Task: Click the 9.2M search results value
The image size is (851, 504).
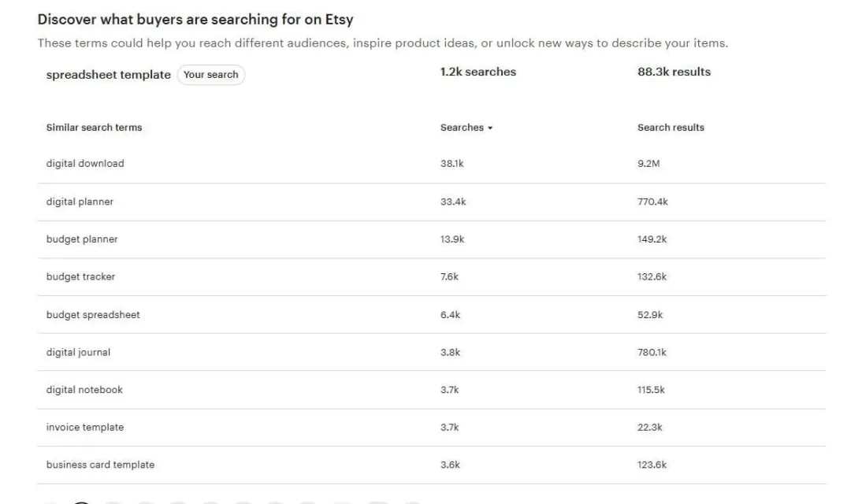Action: [648, 163]
